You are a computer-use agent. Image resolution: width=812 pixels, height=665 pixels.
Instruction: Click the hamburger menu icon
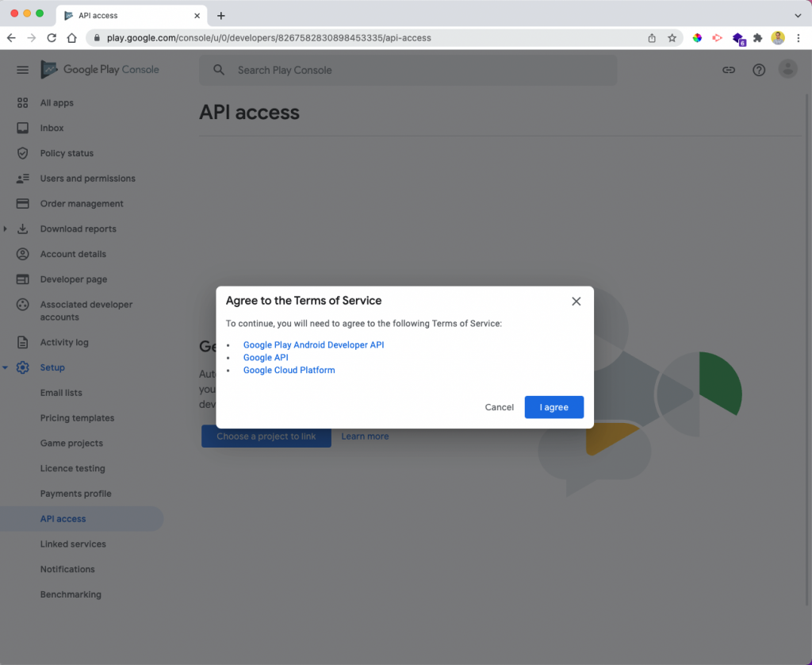(x=22, y=70)
